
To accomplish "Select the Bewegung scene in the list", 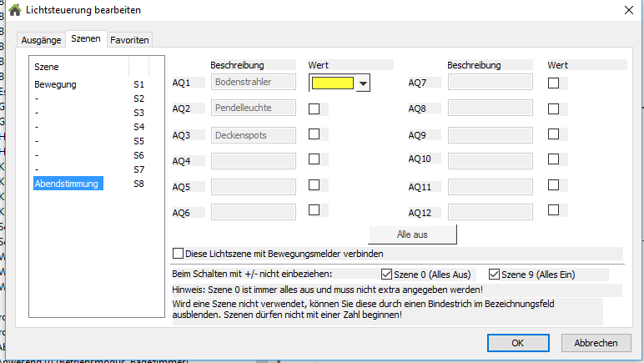I will 55,85.
